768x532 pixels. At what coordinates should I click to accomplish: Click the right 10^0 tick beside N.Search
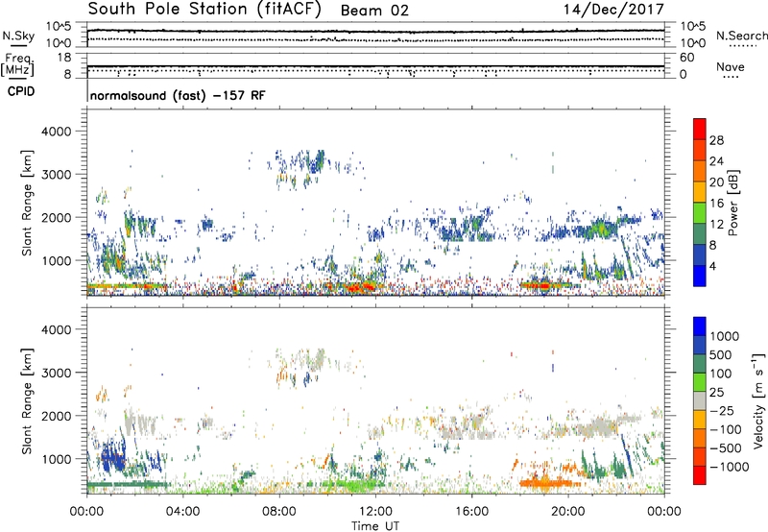pos(693,43)
